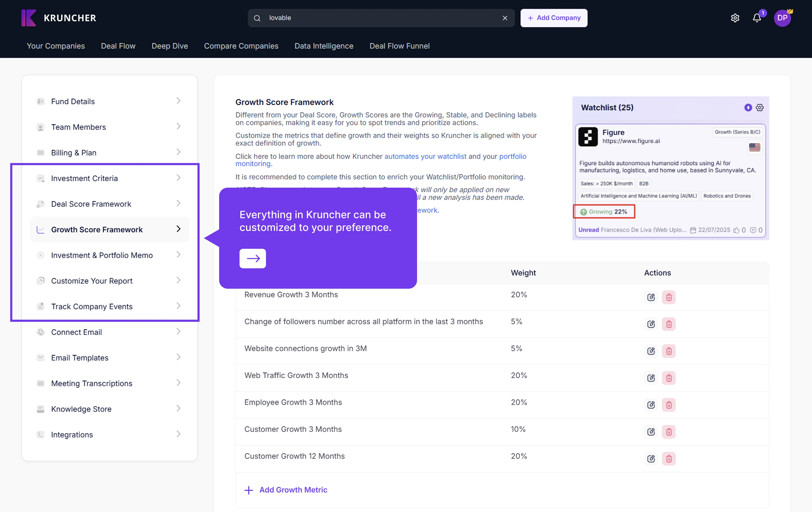
Task: Edit the Employee Growth 3 Months metric
Action: tap(651, 405)
